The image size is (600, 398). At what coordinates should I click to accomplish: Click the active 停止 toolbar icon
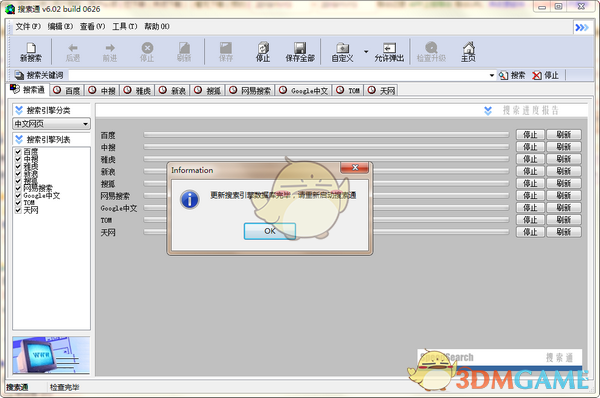(x=263, y=48)
